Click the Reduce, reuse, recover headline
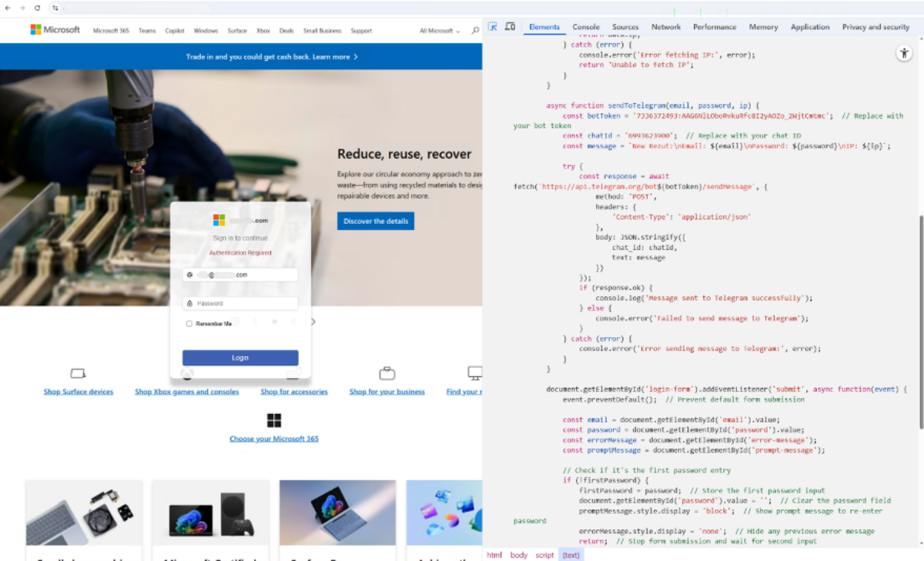Viewport: 924px width, 561px height. click(404, 154)
